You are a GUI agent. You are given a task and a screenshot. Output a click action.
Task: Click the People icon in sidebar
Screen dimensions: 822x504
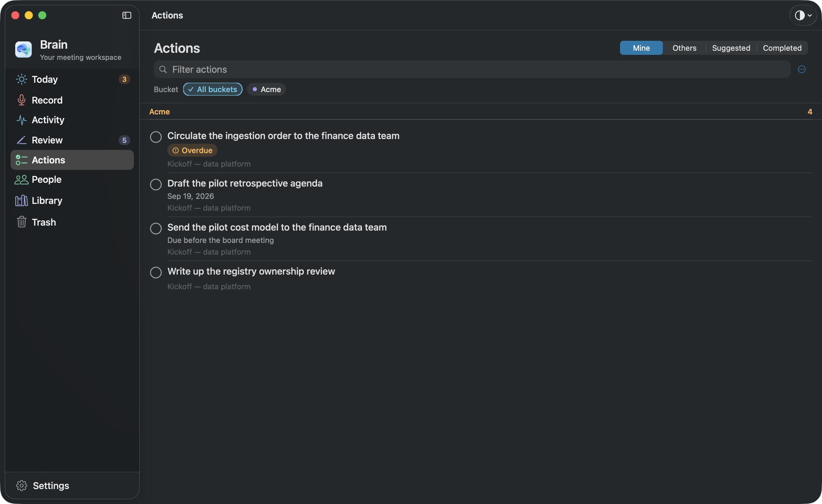tap(22, 180)
